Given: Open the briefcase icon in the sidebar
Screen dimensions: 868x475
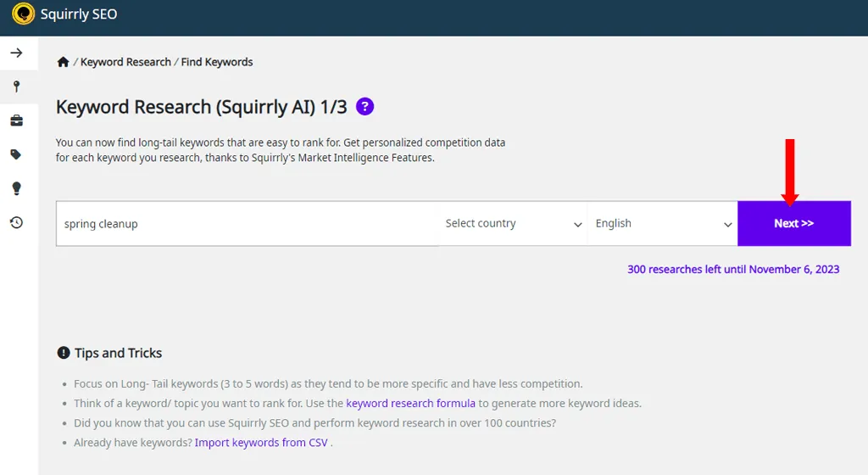Looking at the screenshot, I should [x=17, y=120].
